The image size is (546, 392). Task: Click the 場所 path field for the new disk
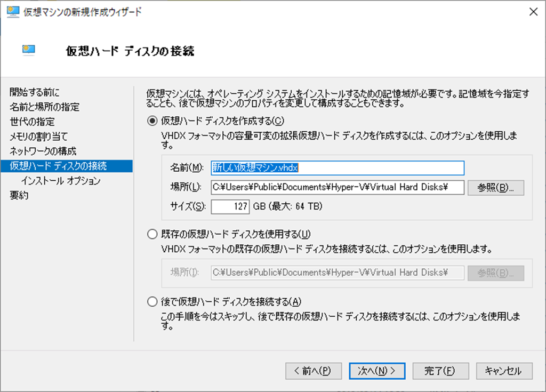(x=337, y=187)
